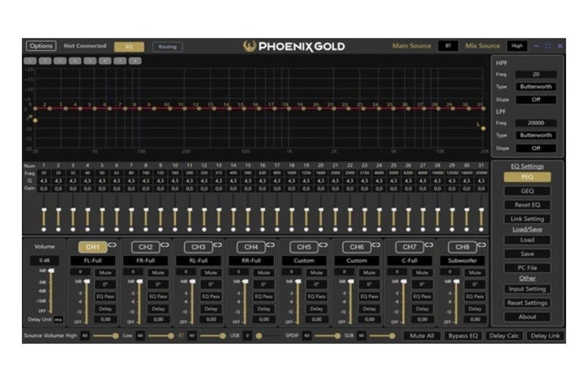Flip the CH3 phase 0° button
Screen dimensions: 588x386
[211, 284]
